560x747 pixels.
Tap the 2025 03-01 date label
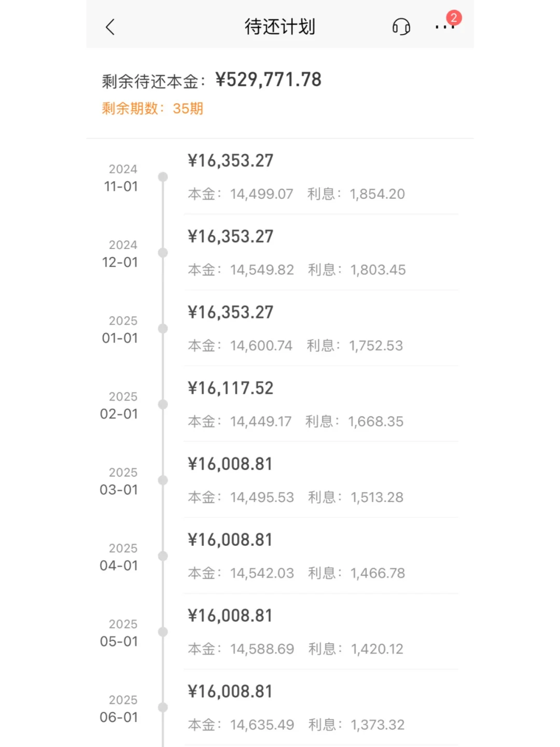pyautogui.click(x=119, y=481)
